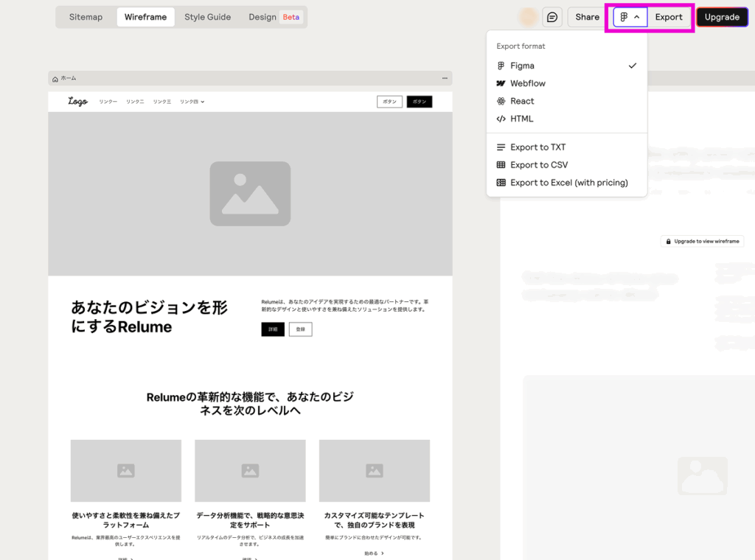Switch to the Sitemap tab

[86, 17]
